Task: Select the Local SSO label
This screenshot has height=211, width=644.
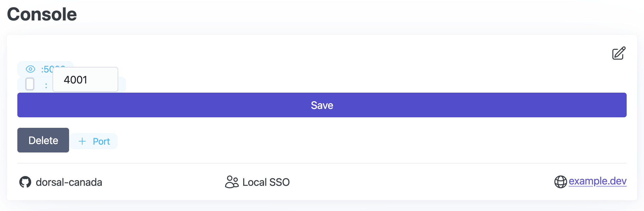Action: pyautogui.click(x=266, y=182)
